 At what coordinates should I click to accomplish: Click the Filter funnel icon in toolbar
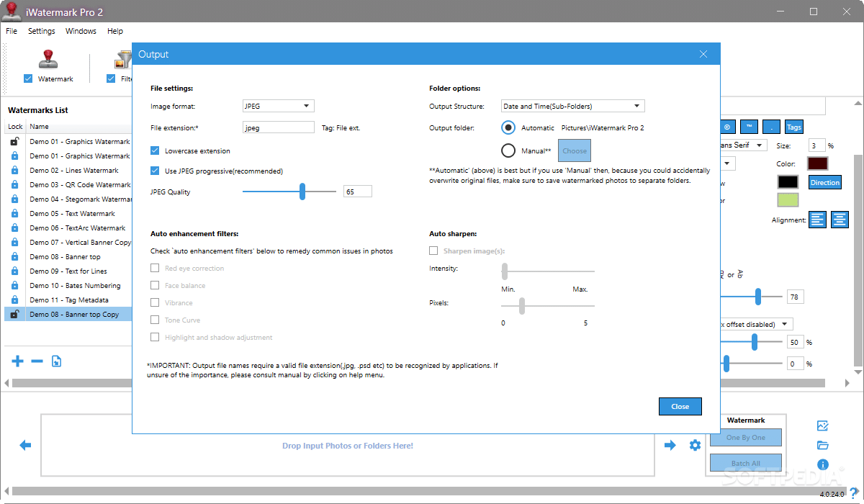pos(122,60)
